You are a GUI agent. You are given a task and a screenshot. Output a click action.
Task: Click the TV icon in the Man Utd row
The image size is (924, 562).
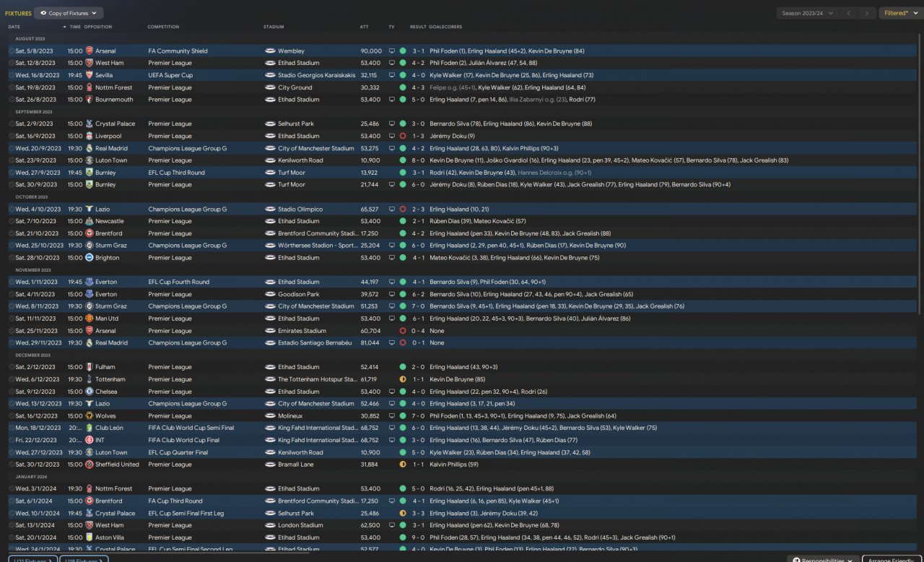[392, 319]
